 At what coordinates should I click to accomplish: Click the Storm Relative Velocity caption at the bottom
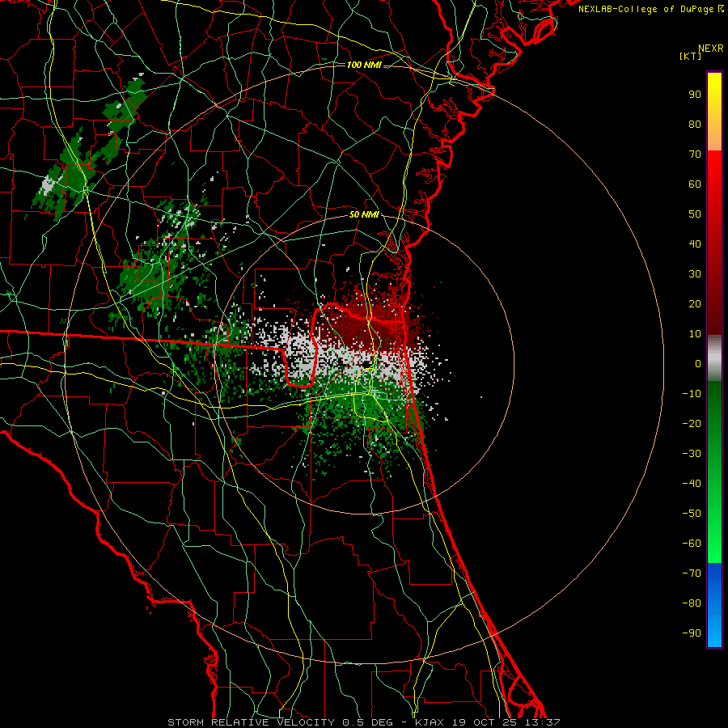pyautogui.click(x=364, y=722)
